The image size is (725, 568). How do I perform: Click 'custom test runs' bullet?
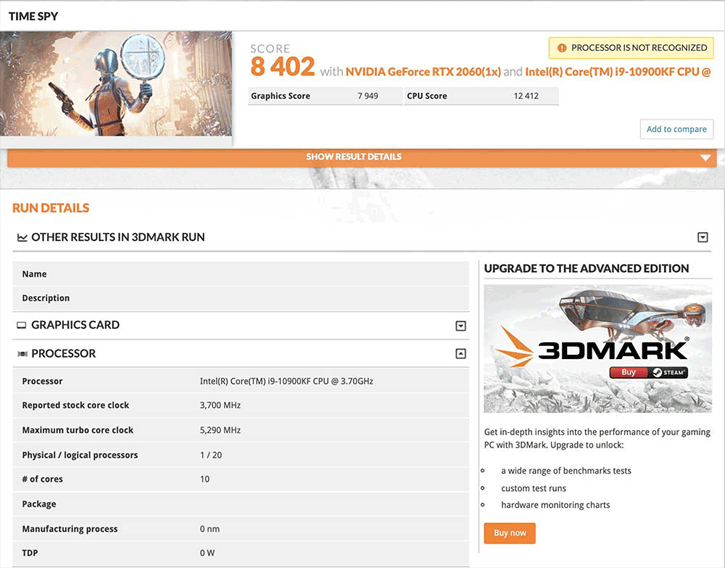coord(534,488)
